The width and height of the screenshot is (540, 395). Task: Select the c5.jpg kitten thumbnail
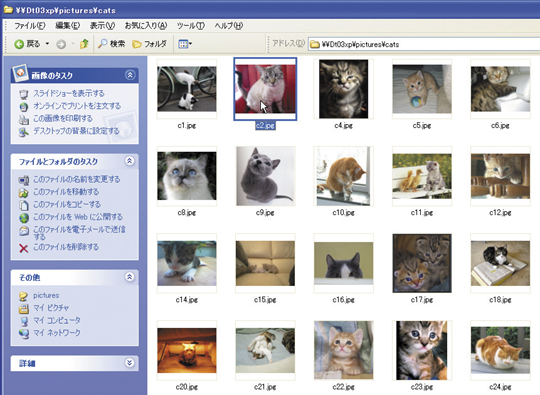pos(422,89)
